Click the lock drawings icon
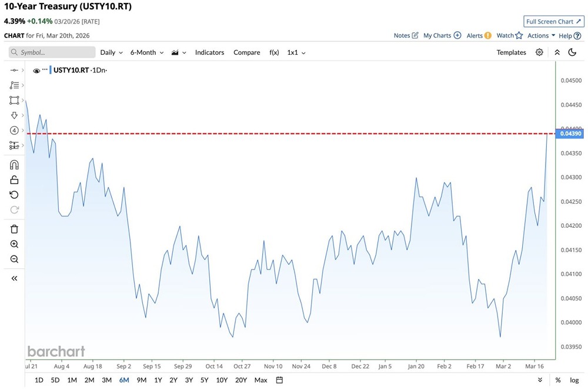The image size is (588, 389). tap(15, 180)
